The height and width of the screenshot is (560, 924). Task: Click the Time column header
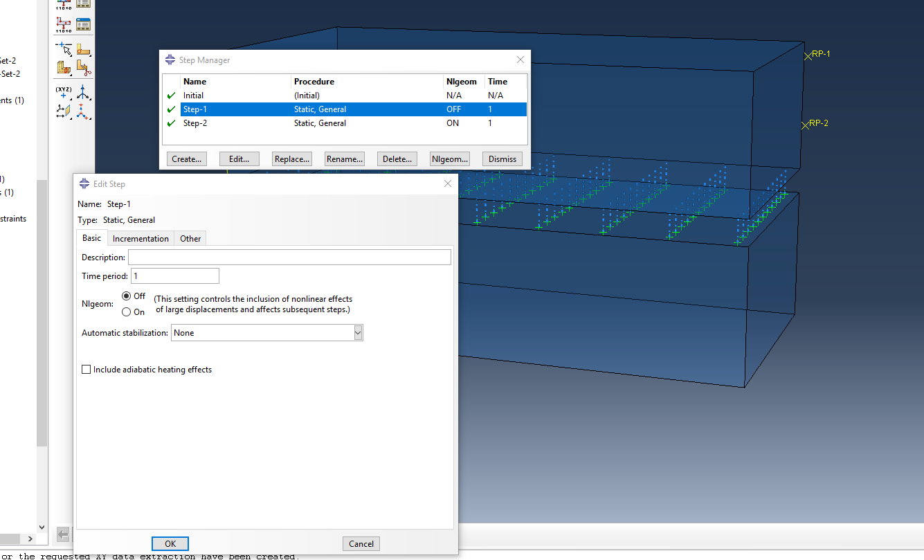(505, 82)
